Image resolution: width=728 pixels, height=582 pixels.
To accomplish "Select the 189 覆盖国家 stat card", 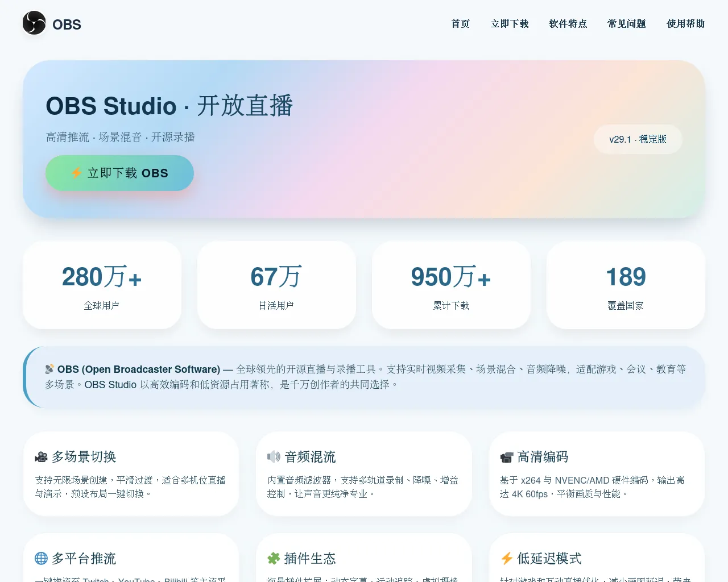I will 626,285.
